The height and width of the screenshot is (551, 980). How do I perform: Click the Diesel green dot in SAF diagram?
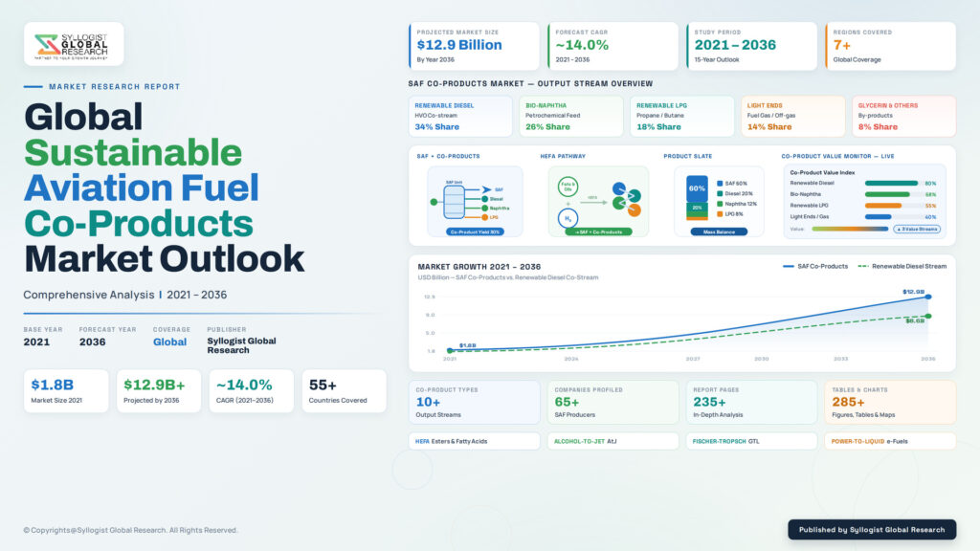pyautogui.click(x=484, y=199)
